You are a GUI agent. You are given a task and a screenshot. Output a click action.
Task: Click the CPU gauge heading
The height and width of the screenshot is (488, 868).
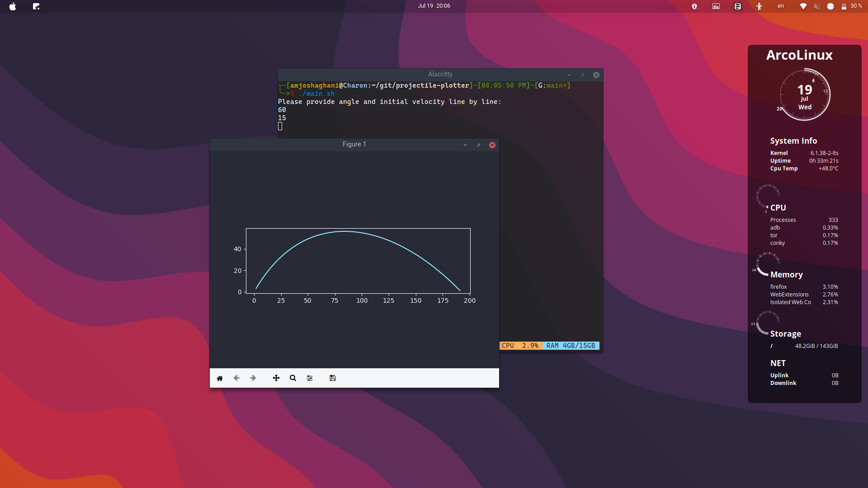(778, 208)
